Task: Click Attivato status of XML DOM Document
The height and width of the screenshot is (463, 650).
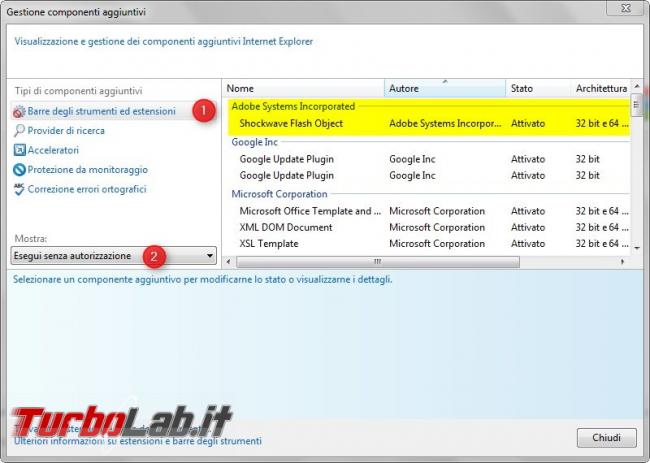Action: (x=528, y=228)
